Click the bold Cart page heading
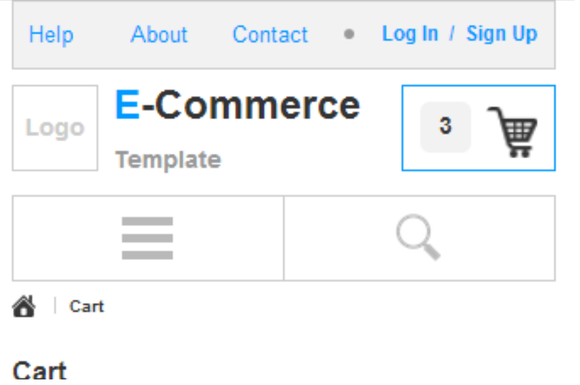Image resolution: width=580 pixels, height=385 pixels. coord(40,371)
